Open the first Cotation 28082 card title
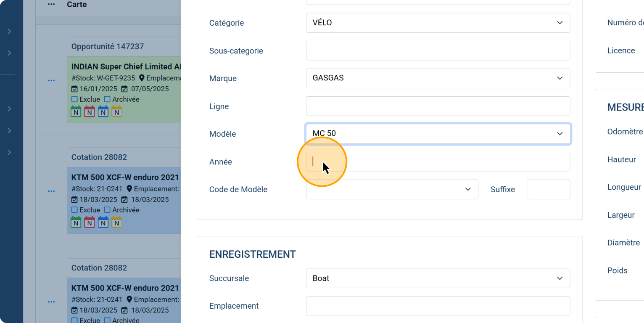The height and width of the screenshot is (323, 644). pyautogui.click(x=99, y=157)
